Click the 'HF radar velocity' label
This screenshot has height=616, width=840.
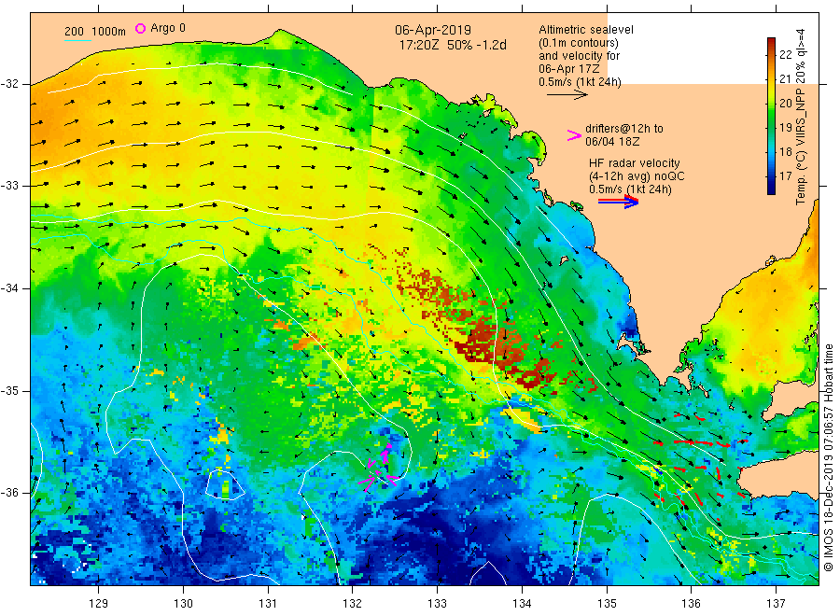[635, 162]
